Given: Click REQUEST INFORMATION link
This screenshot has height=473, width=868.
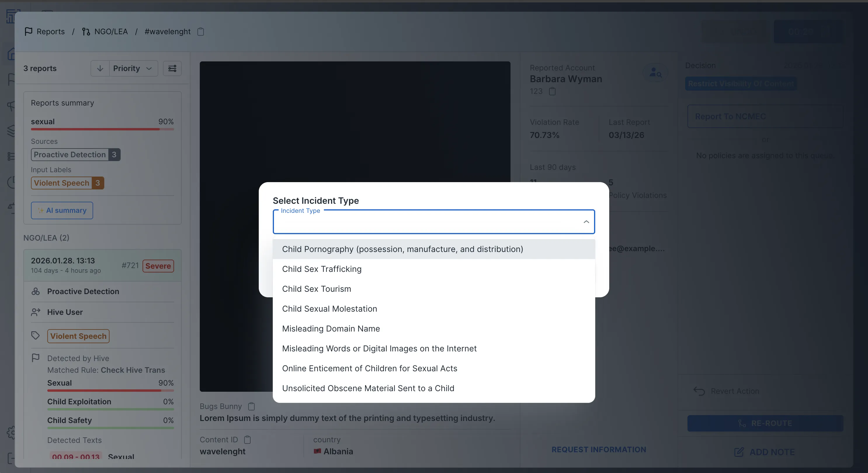Looking at the screenshot, I should tap(598, 449).
